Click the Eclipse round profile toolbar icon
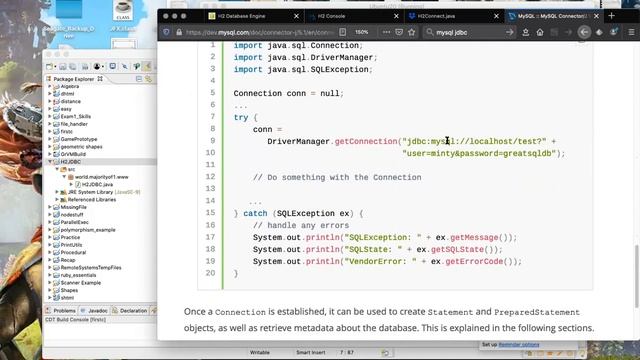The height and width of the screenshot is (360, 640). pyautogui.click(x=97, y=67)
